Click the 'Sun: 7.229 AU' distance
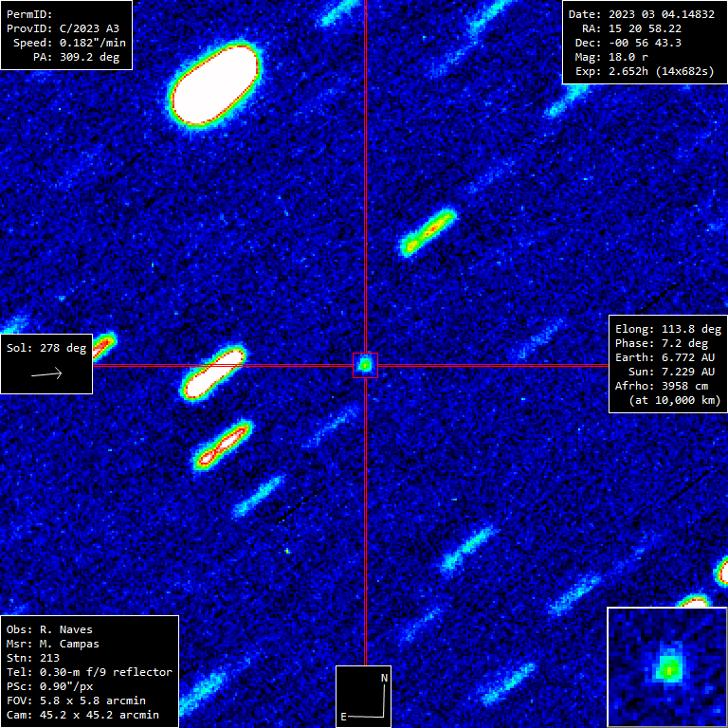The width and height of the screenshot is (728, 728). (671, 372)
